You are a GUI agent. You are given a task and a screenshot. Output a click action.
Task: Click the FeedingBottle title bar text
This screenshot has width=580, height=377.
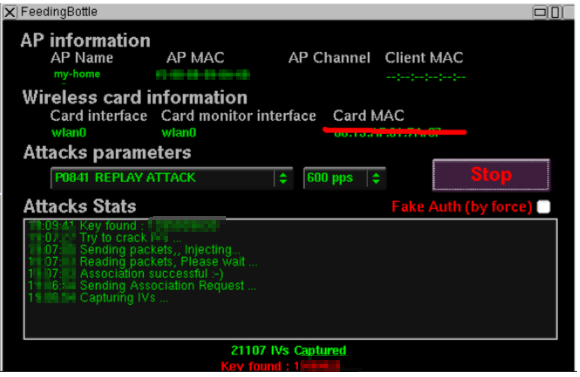(59, 12)
